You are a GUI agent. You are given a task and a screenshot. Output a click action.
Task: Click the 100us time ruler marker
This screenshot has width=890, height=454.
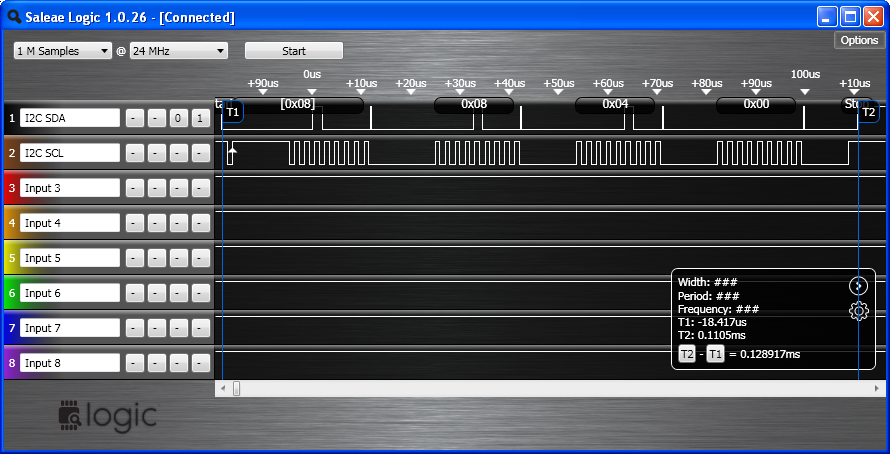click(805, 91)
